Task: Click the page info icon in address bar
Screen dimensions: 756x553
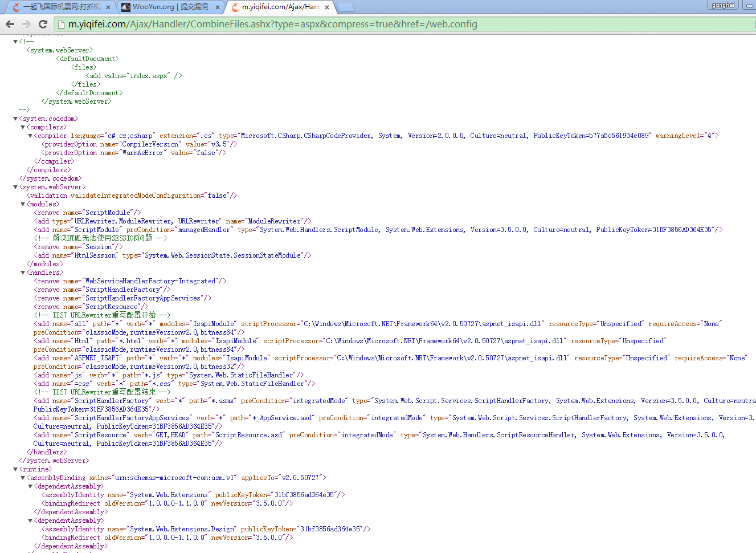Action: click(61, 24)
